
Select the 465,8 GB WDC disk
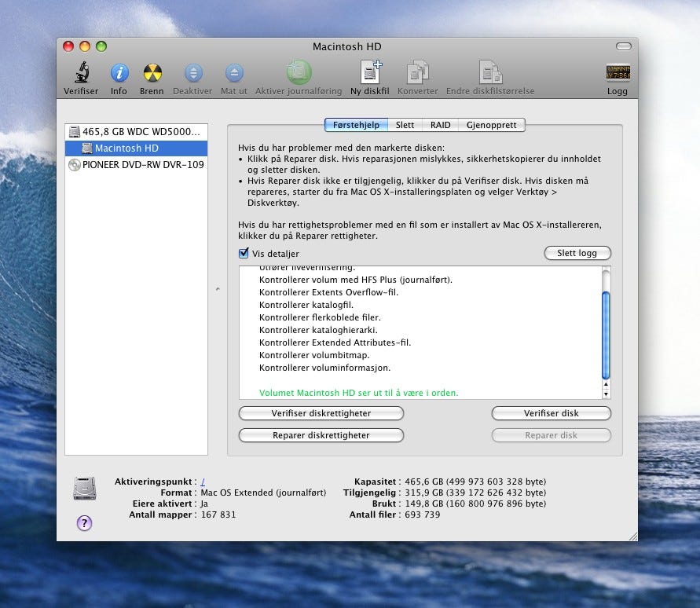[x=137, y=132]
